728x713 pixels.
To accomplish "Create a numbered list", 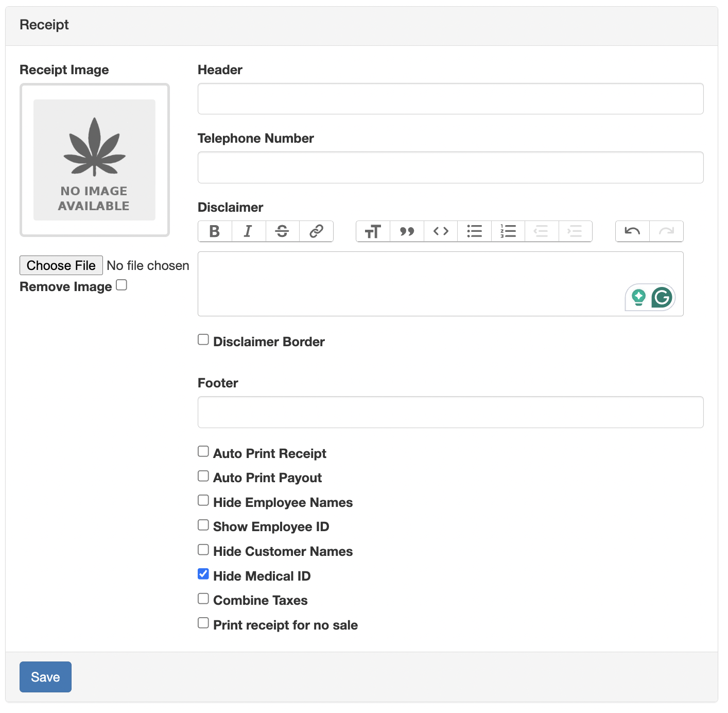I will point(508,231).
